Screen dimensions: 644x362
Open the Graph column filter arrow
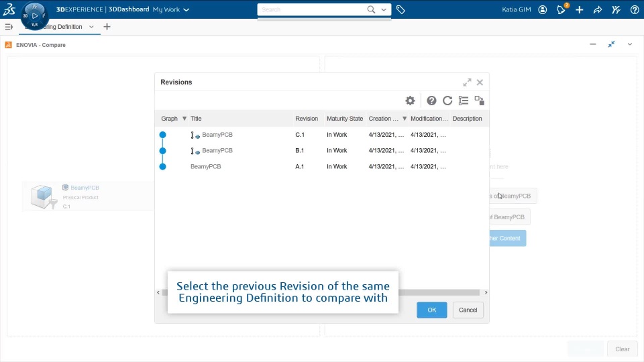(x=184, y=119)
